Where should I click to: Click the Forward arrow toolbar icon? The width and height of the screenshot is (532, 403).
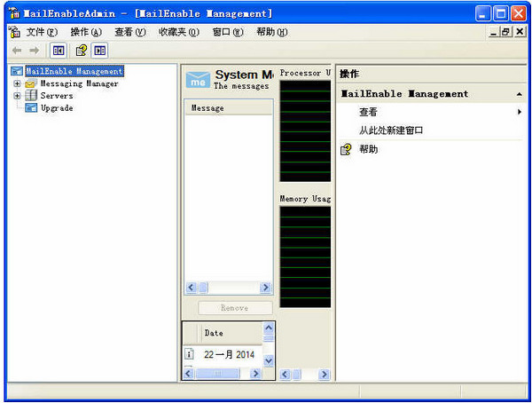(x=34, y=51)
